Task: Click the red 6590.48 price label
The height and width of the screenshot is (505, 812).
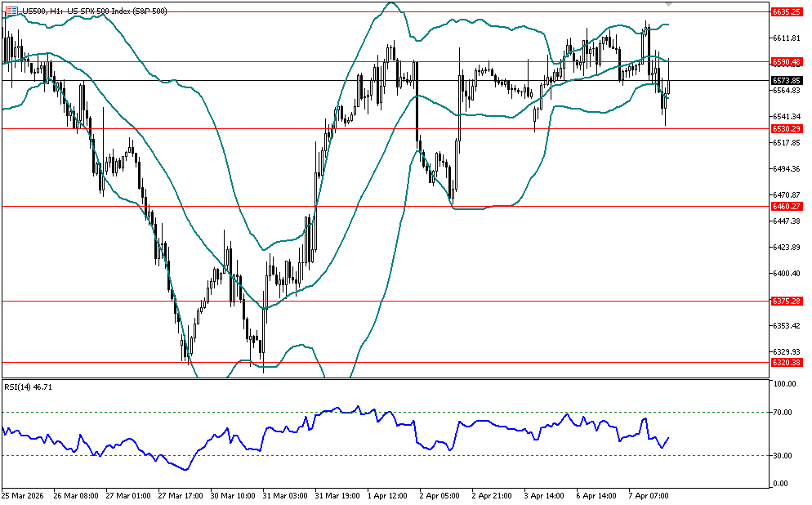Action: [785, 61]
